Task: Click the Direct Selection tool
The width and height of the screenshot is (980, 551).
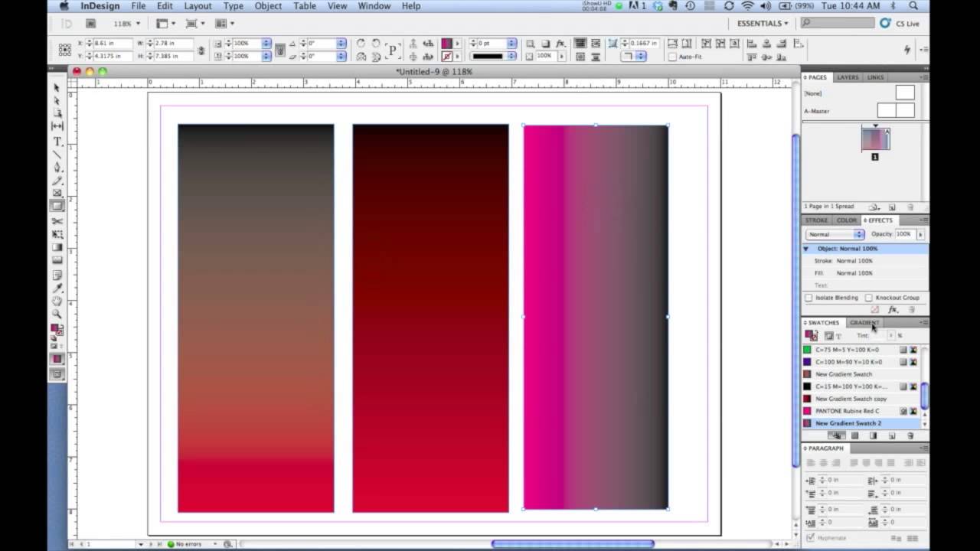Action: (57, 100)
